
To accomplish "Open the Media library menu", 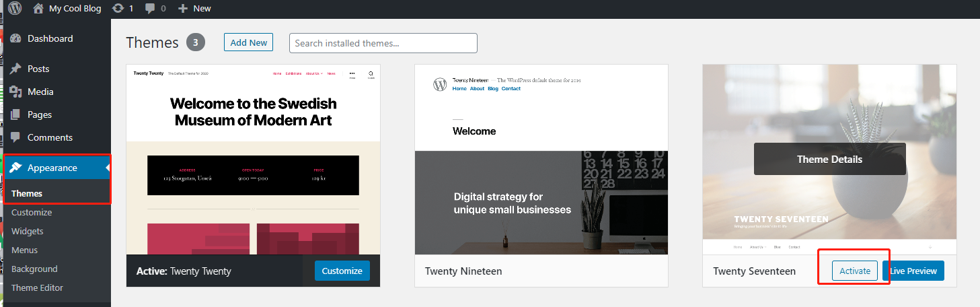I will [x=40, y=92].
